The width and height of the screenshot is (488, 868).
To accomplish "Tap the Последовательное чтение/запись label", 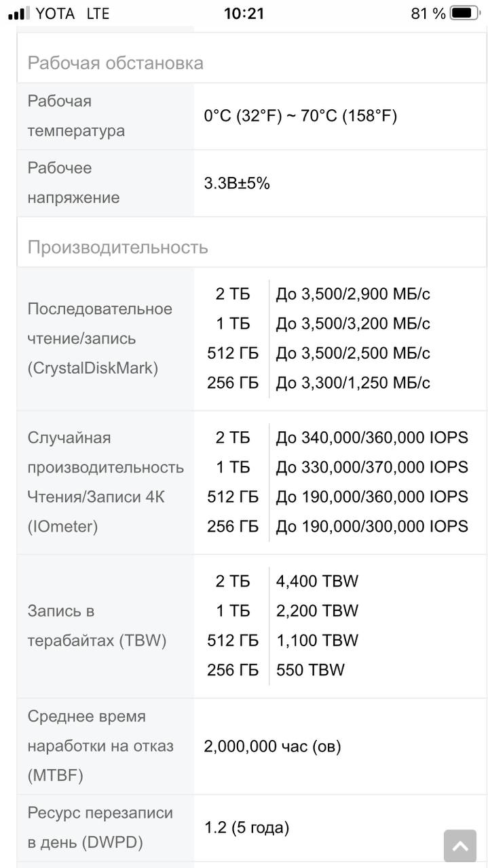I will (100, 338).
